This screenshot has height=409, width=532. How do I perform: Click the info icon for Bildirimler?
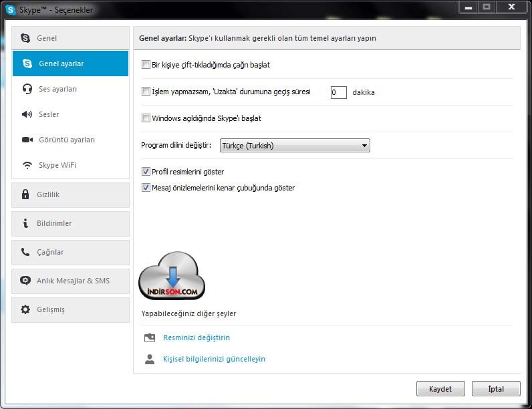pyautogui.click(x=25, y=223)
